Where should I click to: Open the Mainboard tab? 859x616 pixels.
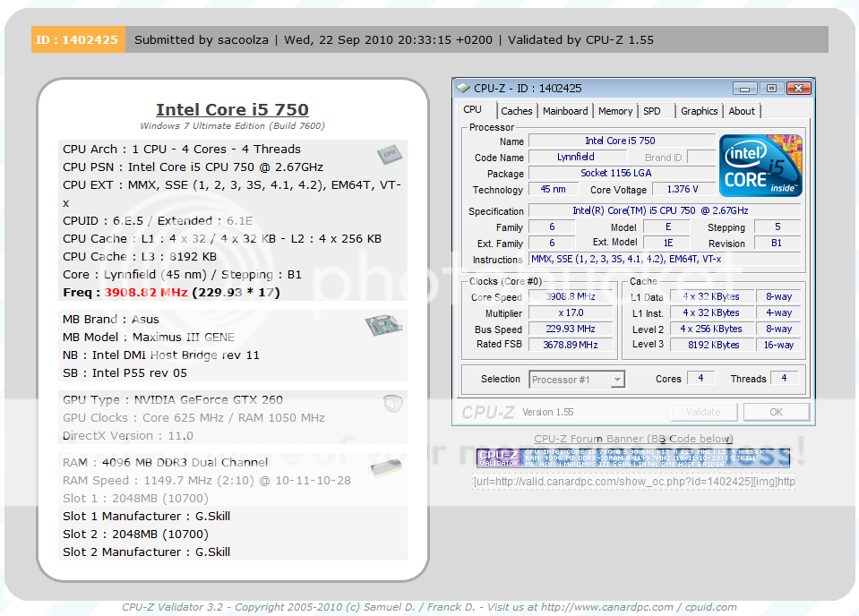[565, 111]
